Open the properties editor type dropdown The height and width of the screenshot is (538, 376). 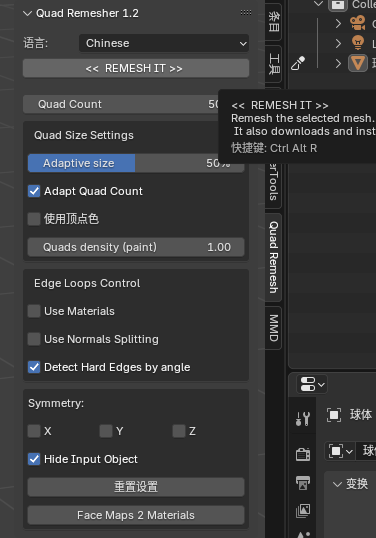pyautogui.click(x=312, y=384)
